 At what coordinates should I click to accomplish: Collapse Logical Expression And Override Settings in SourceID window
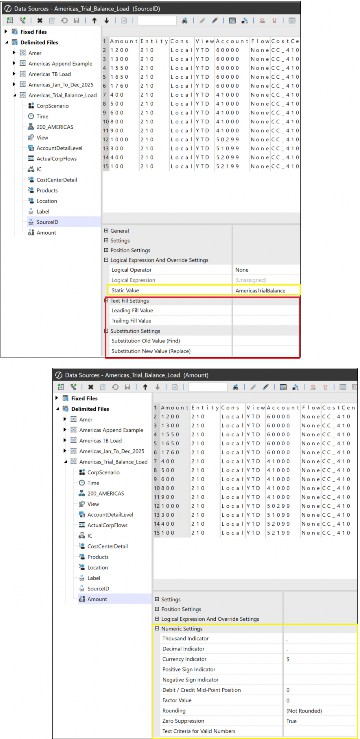pos(106,260)
